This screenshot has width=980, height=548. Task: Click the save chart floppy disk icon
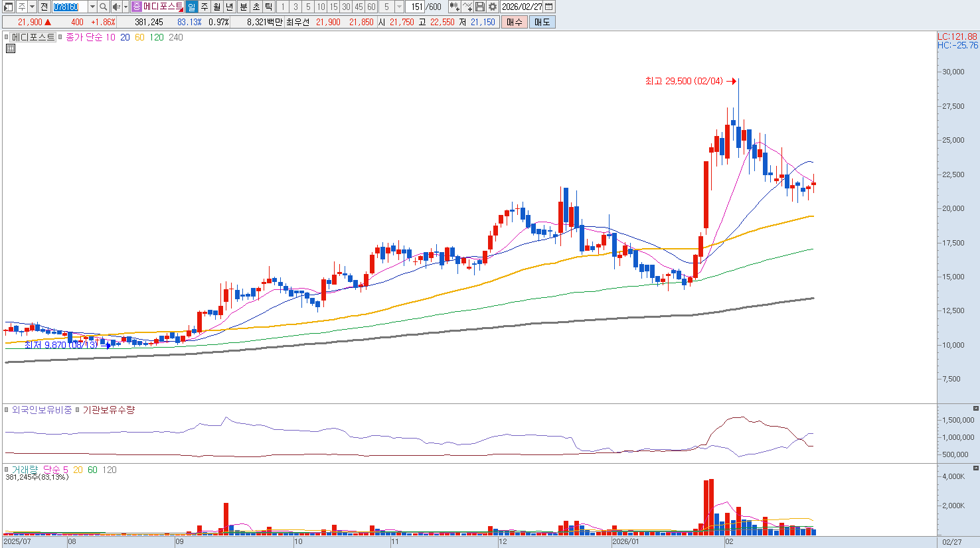coord(480,7)
